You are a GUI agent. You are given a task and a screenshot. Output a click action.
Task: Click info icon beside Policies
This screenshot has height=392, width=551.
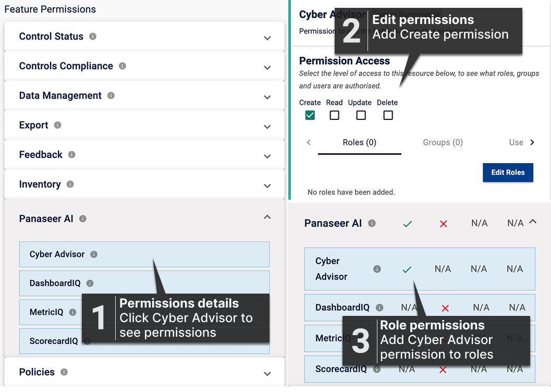click(x=64, y=372)
